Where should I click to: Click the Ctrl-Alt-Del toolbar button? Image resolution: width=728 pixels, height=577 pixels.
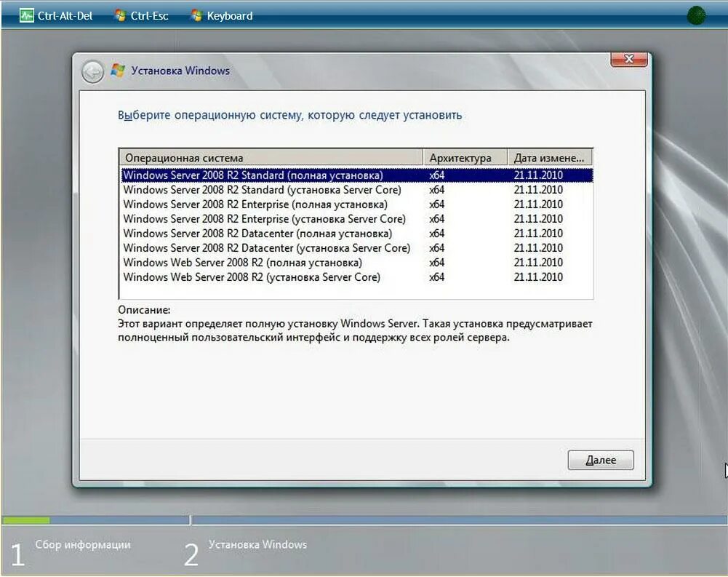(56, 16)
